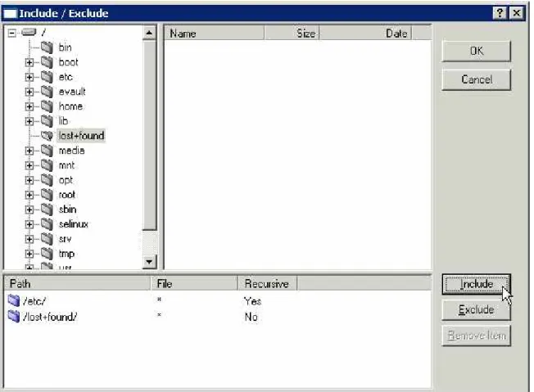The image size is (534, 392).
Task: Expand the media folder node
Action: coord(29,151)
